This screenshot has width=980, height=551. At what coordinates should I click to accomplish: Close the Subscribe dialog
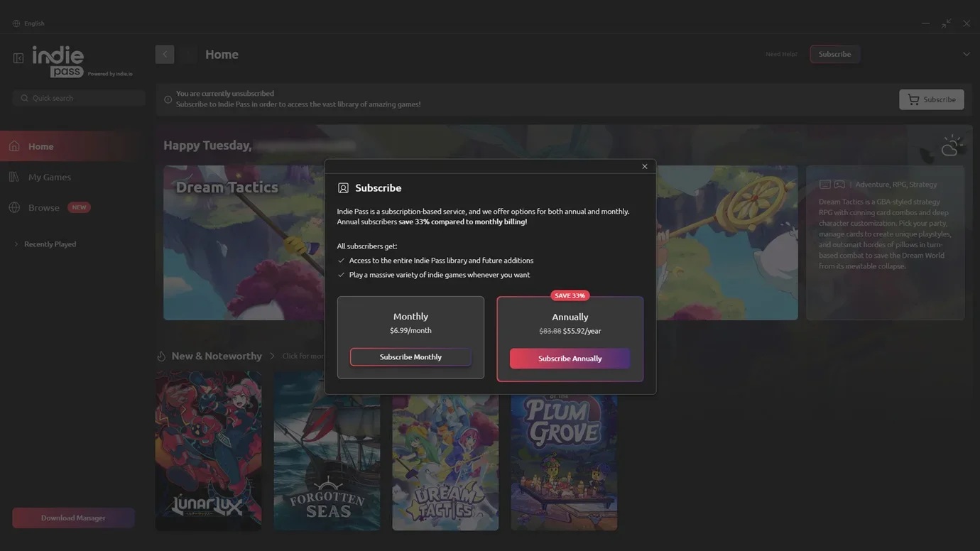645,167
